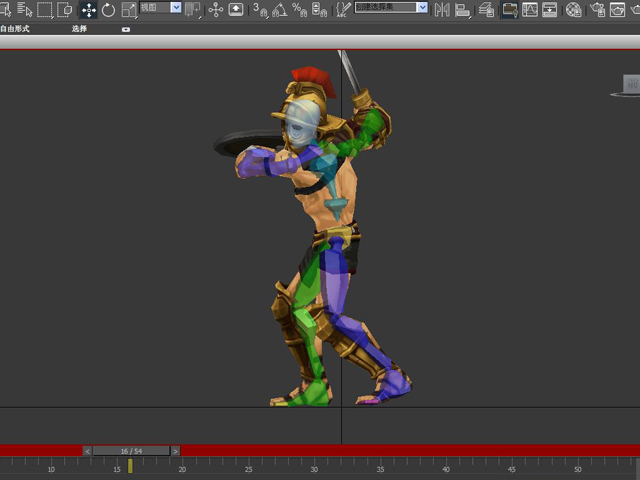This screenshot has height=480, width=640.
Task: Open the 自由形式 ribbon tab
Action: (x=15, y=29)
